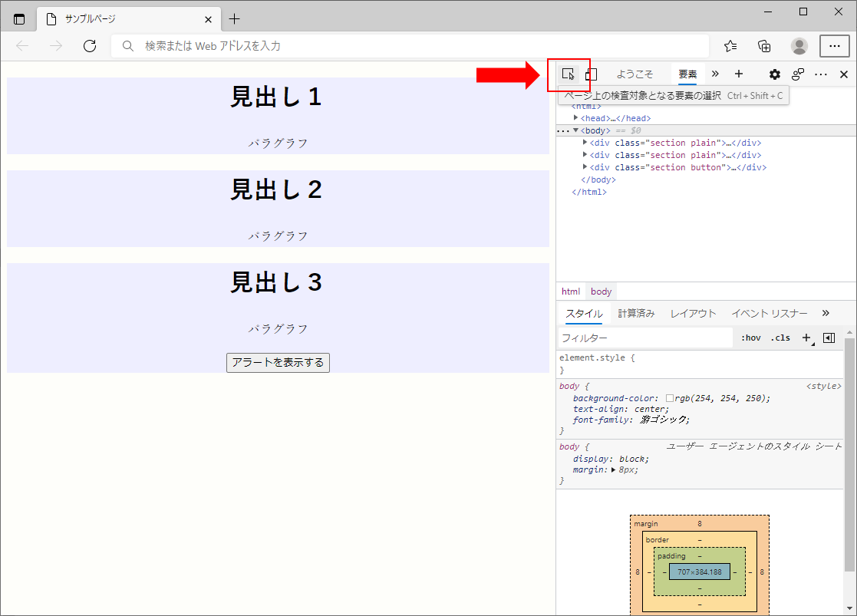Image resolution: width=857 pixels, height=616 pixels.
Task: Open the DevTools more options menu
Action: click(x=820, y=74)
